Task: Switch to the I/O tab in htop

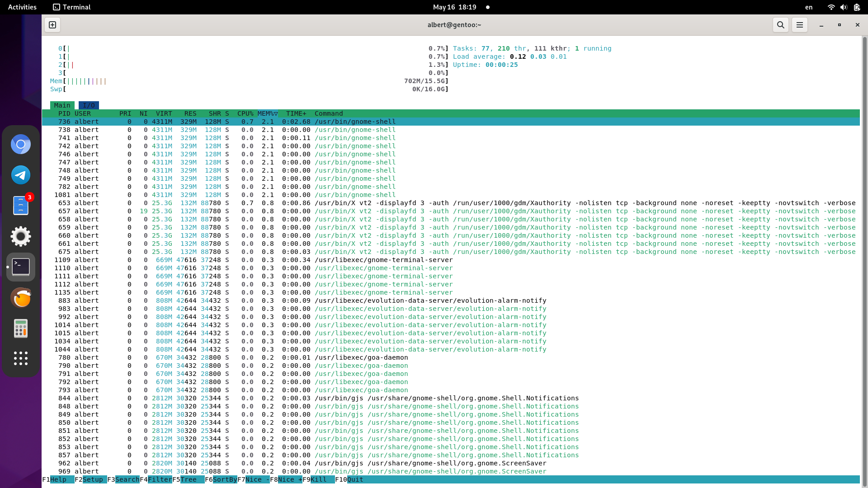Action: click(x=89, y=105)
